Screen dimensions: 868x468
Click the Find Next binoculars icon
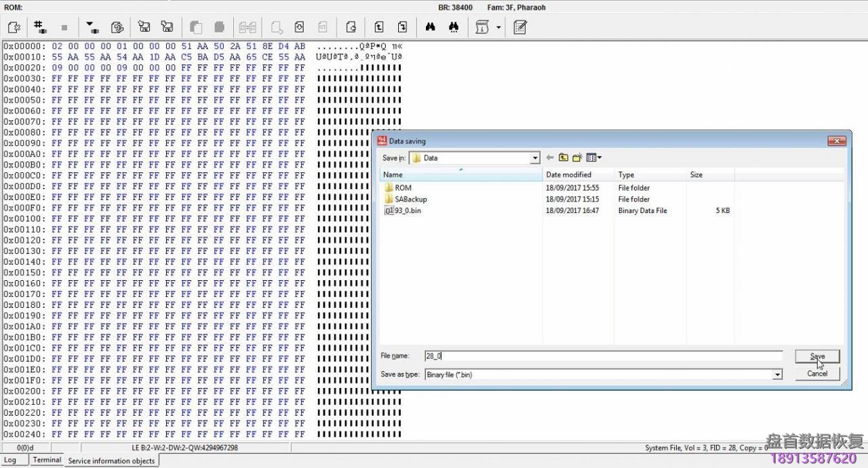(x=453, y=27)
